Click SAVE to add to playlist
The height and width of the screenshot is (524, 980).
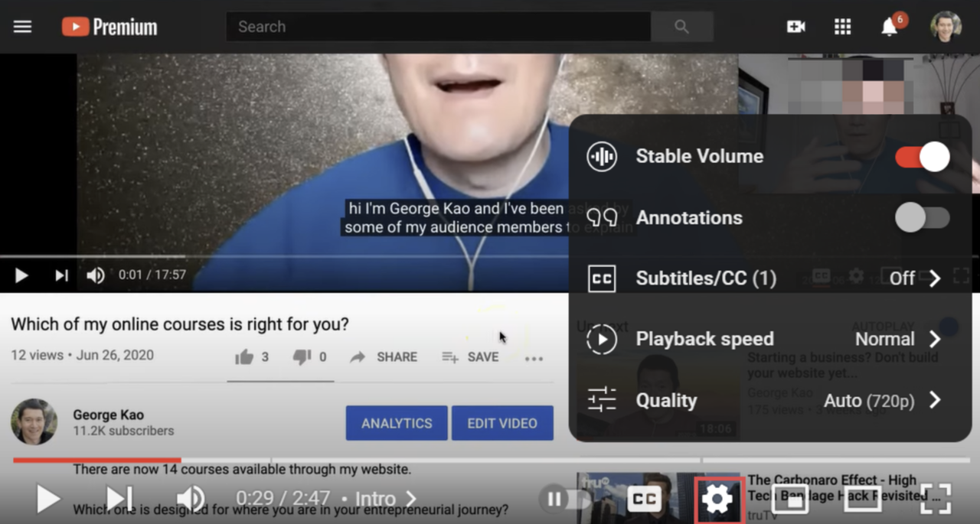click(x=470, y=357)
